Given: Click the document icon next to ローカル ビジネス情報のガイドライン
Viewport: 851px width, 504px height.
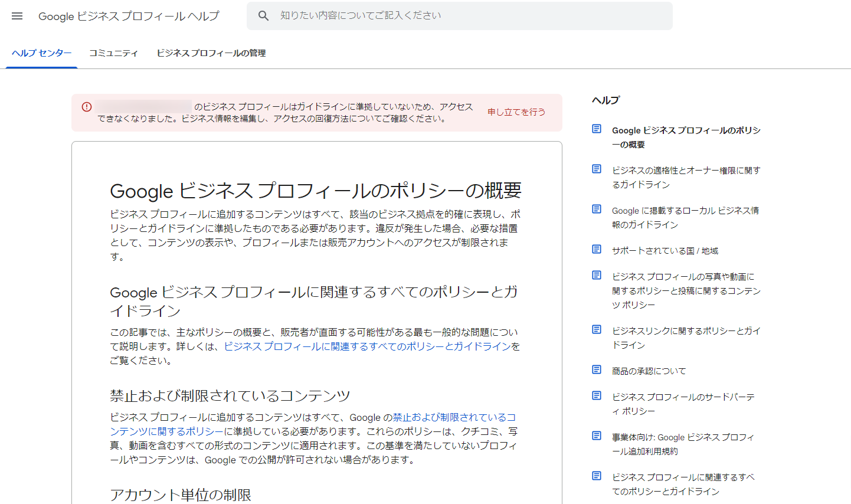Looking at the screenshot, I should point(596,208).
